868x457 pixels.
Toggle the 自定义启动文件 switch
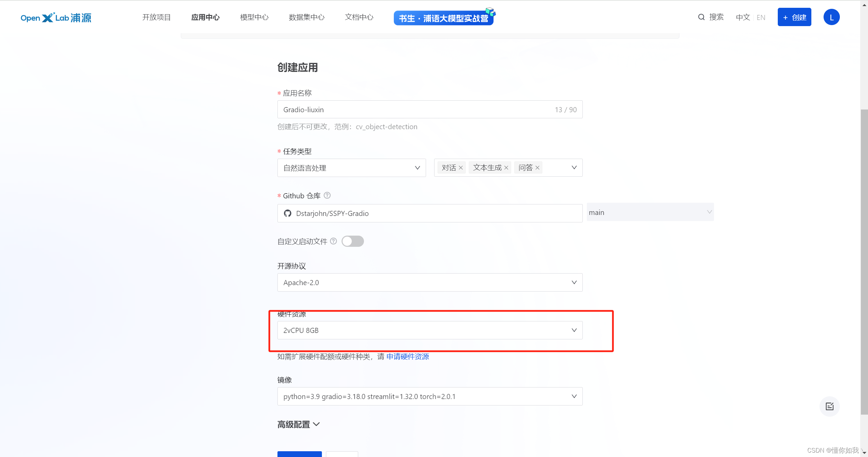click(353, 241)
